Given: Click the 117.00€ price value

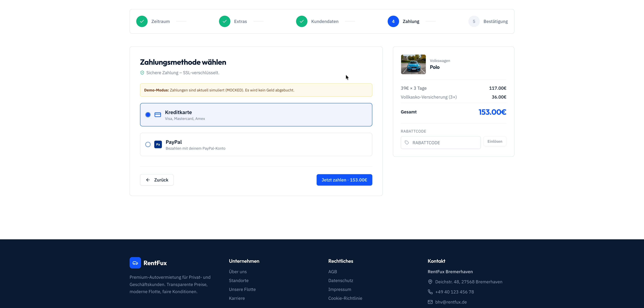Looking at the screenshot, I should point(497,88).
